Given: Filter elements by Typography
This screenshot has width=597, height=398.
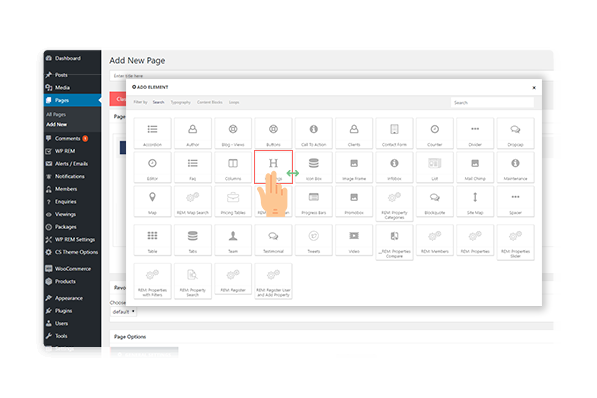Looking at the screenshot, I should (180, 102).
